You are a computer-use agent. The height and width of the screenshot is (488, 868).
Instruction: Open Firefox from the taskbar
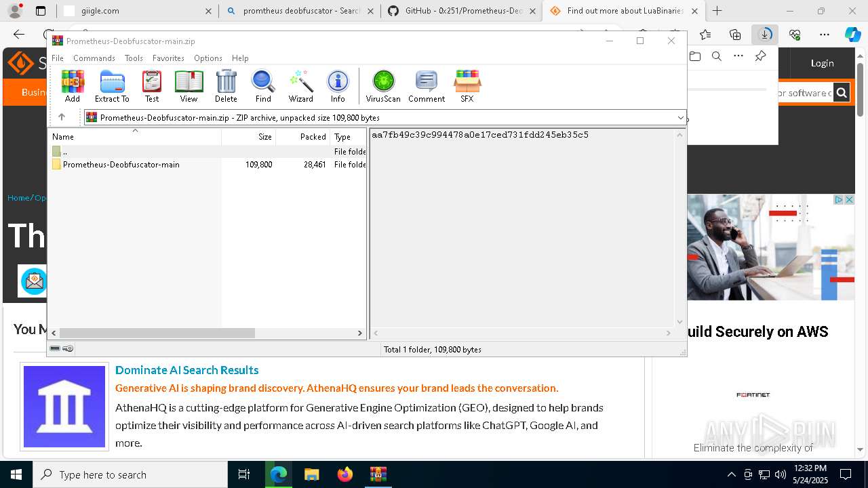345,474
